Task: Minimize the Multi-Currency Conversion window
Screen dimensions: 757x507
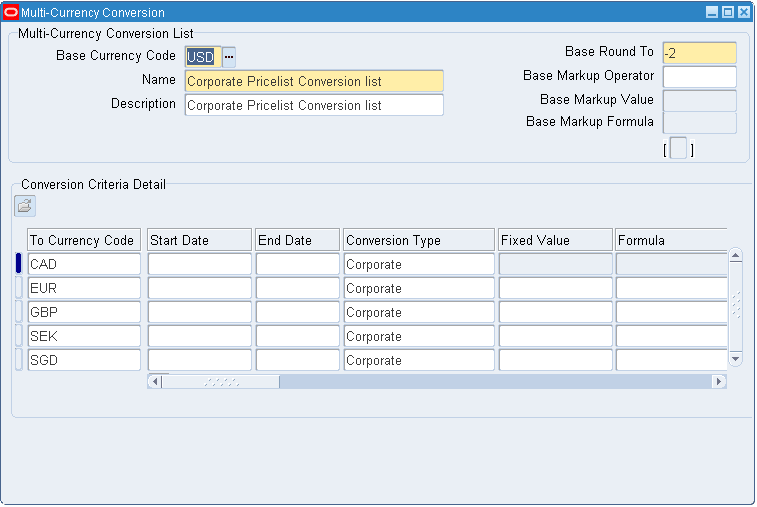Action: [712, 12]
